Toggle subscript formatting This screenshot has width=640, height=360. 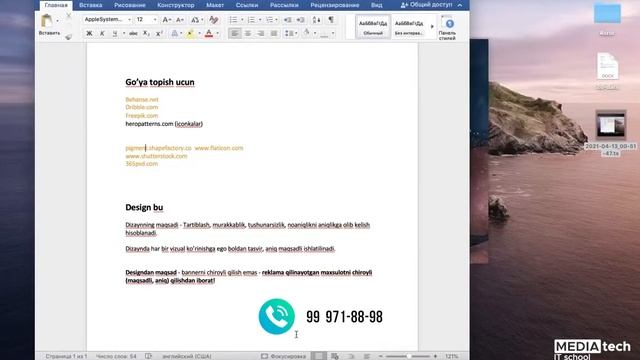146,33
